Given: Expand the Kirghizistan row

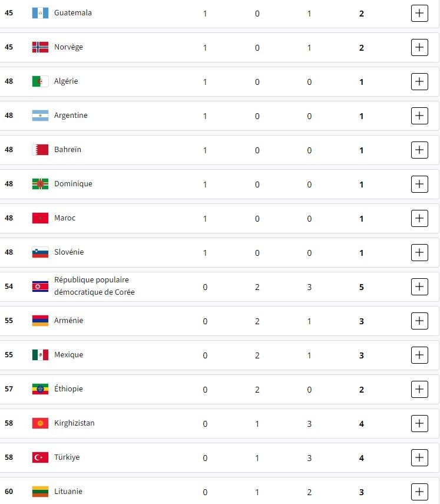Looking at the screenshot, I should click(x=419, y=423).
